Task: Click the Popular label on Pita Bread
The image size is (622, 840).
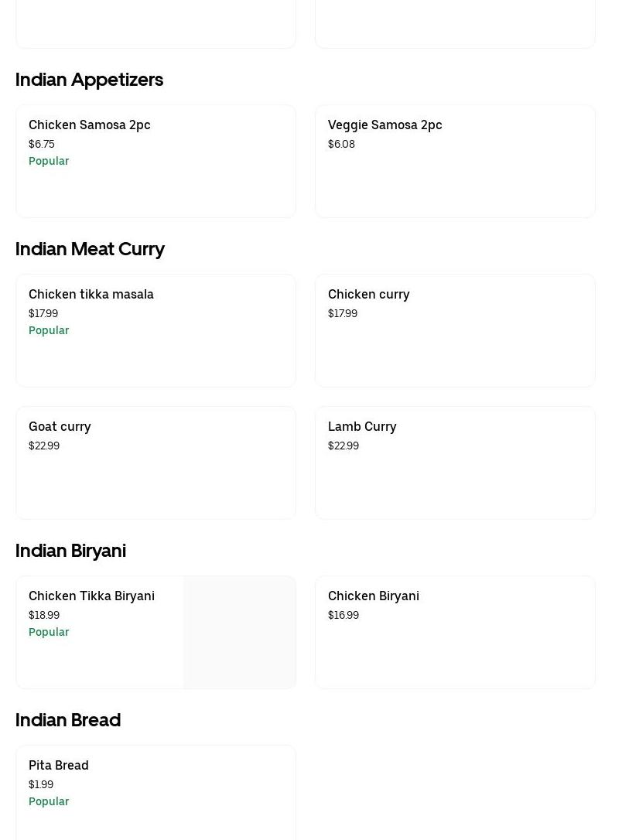Action: pos(49,801)
